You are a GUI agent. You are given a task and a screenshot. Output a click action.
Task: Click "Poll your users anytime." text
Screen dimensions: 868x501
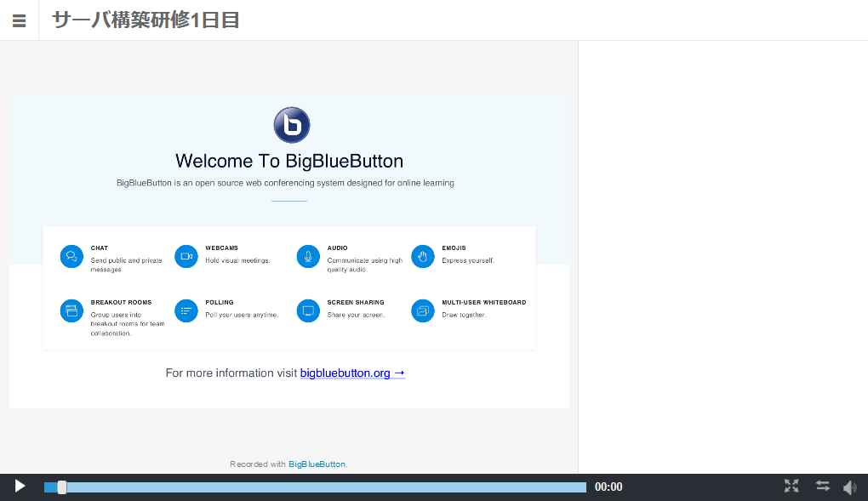point(242,315)
